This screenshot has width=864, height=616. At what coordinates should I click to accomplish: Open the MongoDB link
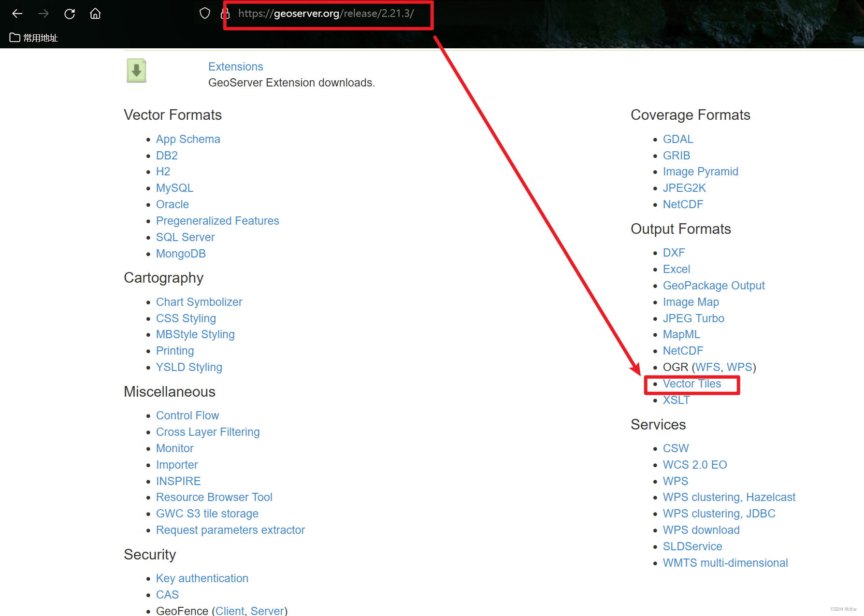coord(181,254)
